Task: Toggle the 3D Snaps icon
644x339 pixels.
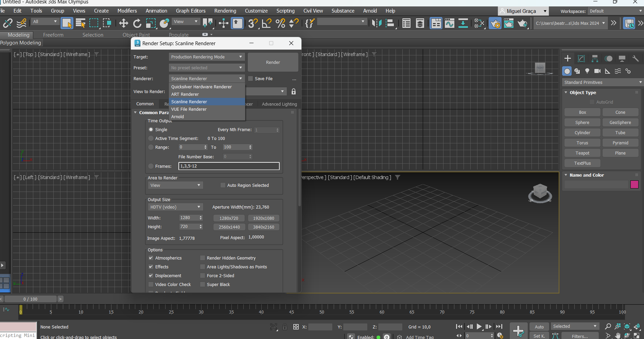Action: (253, 23)
